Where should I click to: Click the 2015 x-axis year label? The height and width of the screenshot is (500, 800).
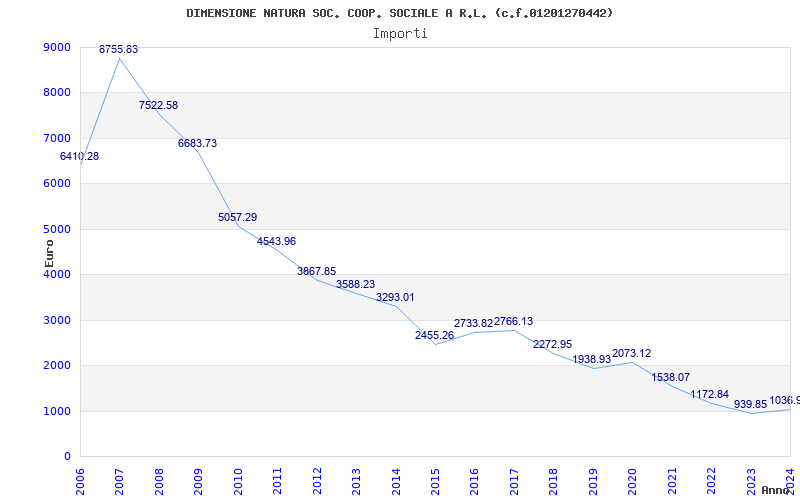(435, 481)
